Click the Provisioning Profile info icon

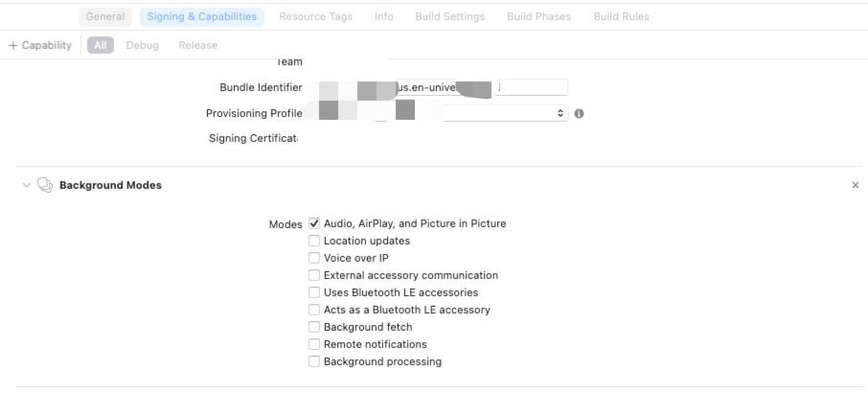(x=579, y=113)
